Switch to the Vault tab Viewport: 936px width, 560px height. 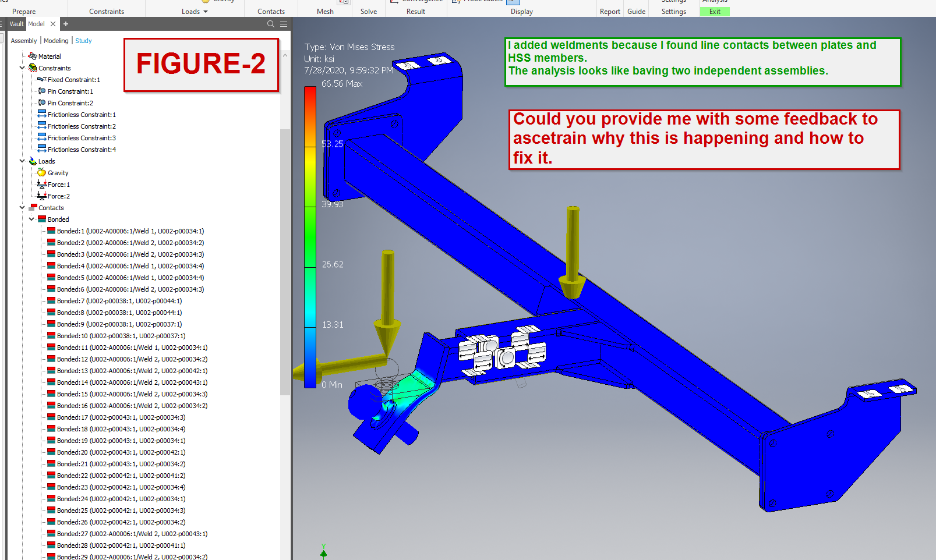16,24
